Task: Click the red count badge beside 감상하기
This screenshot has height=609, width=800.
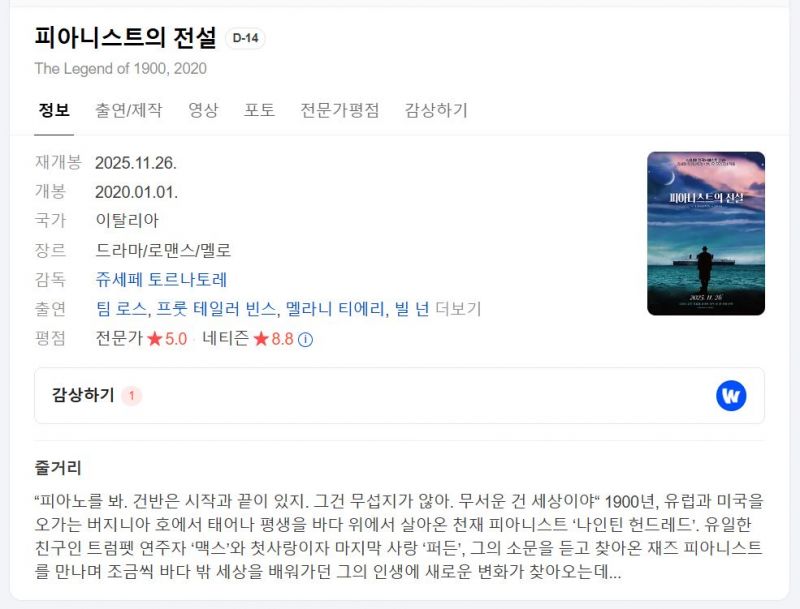Action: point(132,395)
